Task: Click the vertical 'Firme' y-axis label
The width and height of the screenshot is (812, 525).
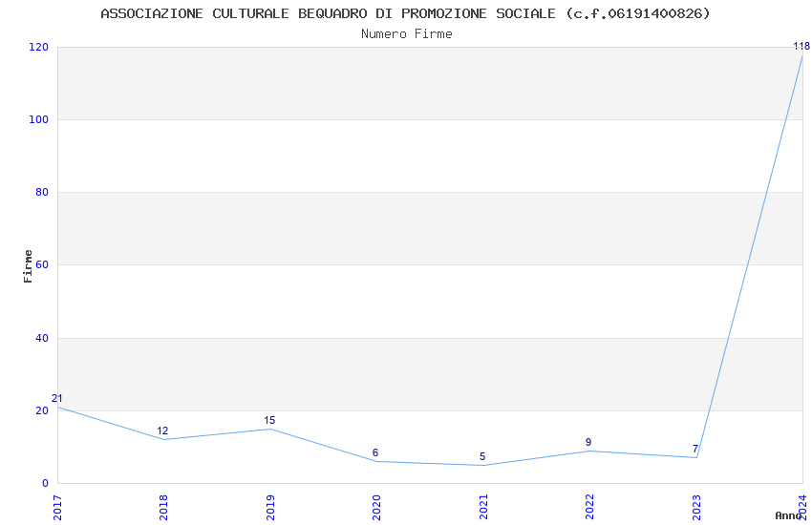Action: 28,265
